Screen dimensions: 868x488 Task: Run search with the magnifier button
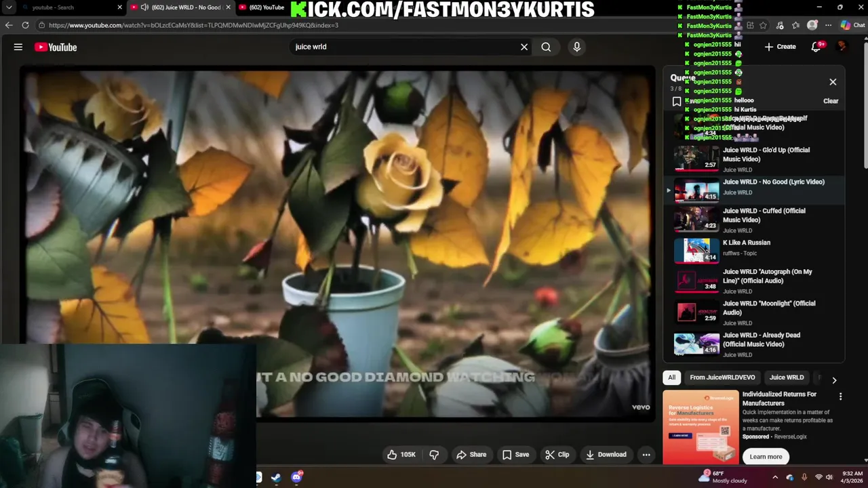point(546,47)
